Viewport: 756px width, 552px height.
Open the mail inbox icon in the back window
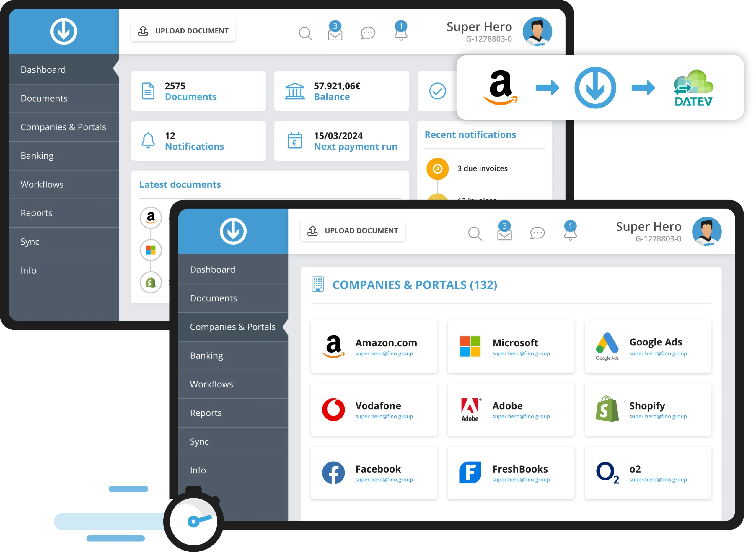[335, 30]
